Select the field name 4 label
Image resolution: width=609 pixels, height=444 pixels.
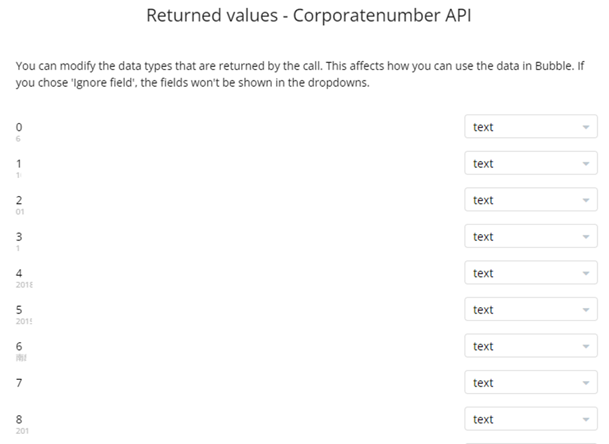[x=19, y=273]
